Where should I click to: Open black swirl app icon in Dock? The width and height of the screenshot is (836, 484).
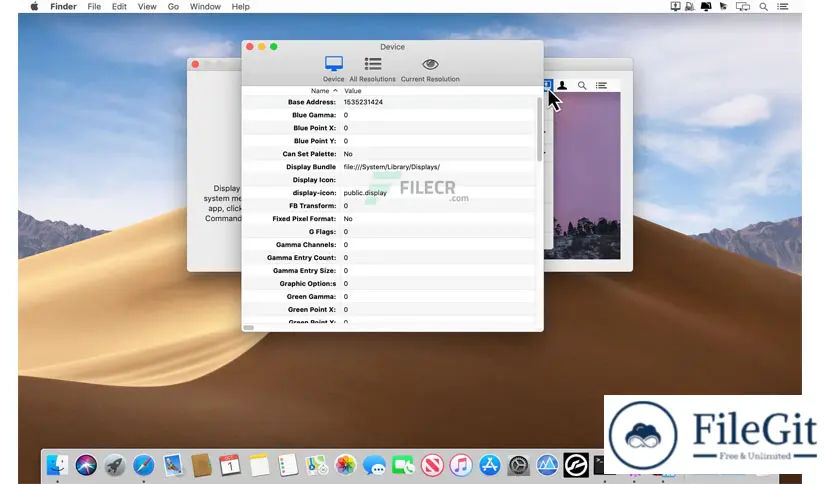(x=576, y=465)
